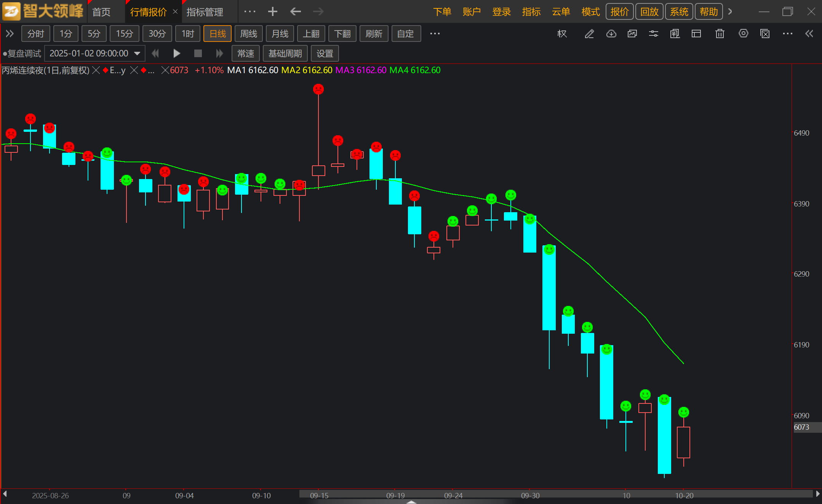Toggle the 权 price adjustment button
822x504 pixels.
[x=562, y=34]
